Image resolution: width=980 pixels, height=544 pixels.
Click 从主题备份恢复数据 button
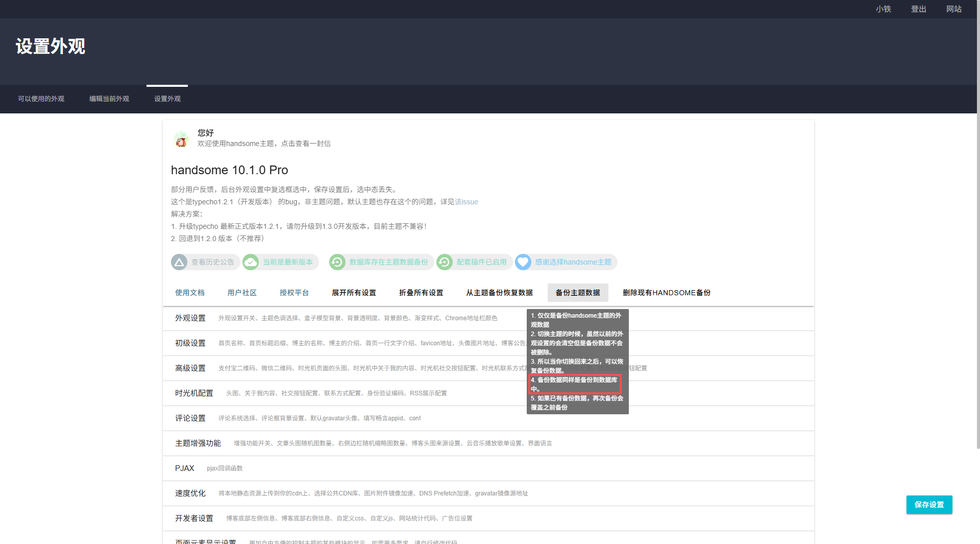[x=500, y=293]
